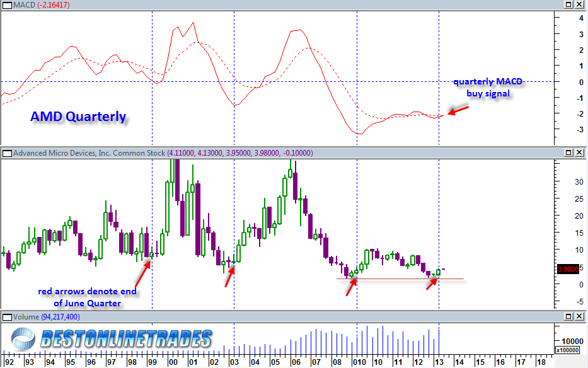Click the 4 value on the MACD axis
Viewport: 588px width, 368px height.
click(x=581, y=18)
